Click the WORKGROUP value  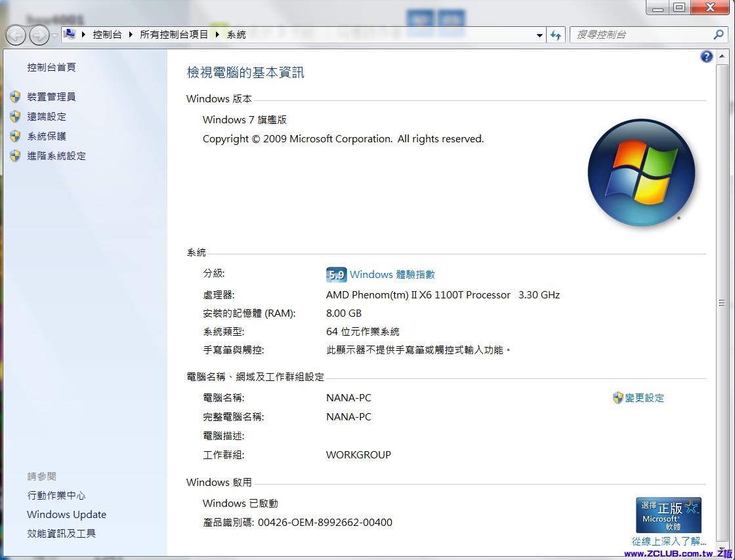coord(358,454)
